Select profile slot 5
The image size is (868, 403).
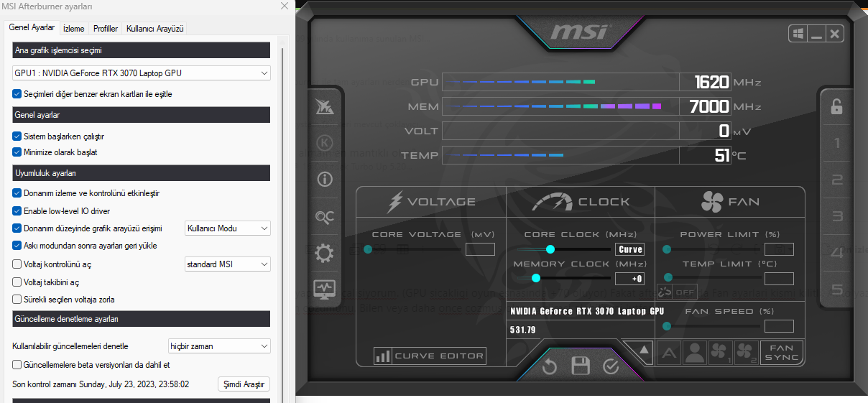(x=836, y=289)
